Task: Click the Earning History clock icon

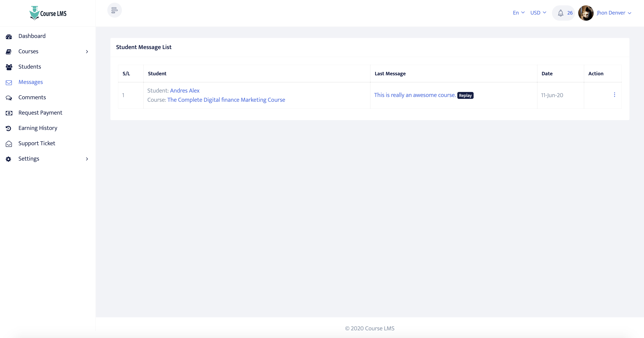Action: (9, 128)
